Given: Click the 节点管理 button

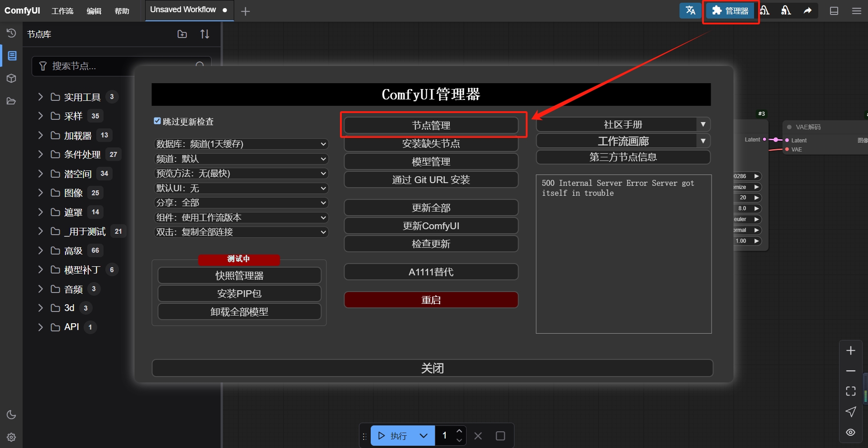Looking at the screenshot, I should coord(431,125).
